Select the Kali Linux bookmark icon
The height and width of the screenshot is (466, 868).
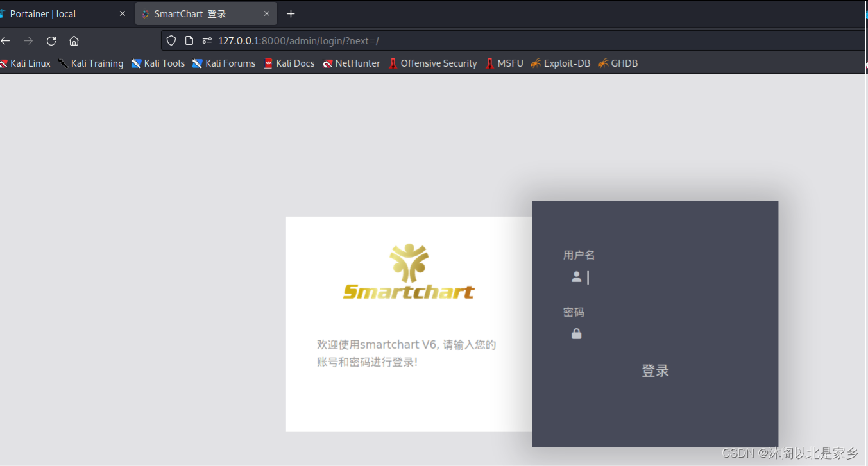5,63
